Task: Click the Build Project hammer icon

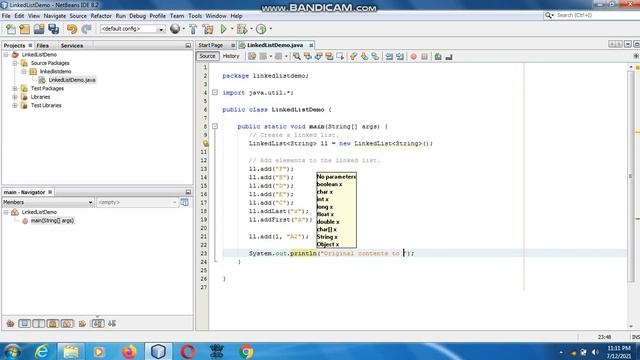Action: [193, 29]
